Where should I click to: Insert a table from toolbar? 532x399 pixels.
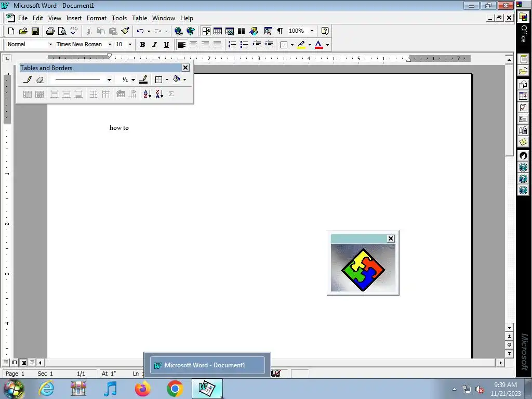(x=218, y=31)
